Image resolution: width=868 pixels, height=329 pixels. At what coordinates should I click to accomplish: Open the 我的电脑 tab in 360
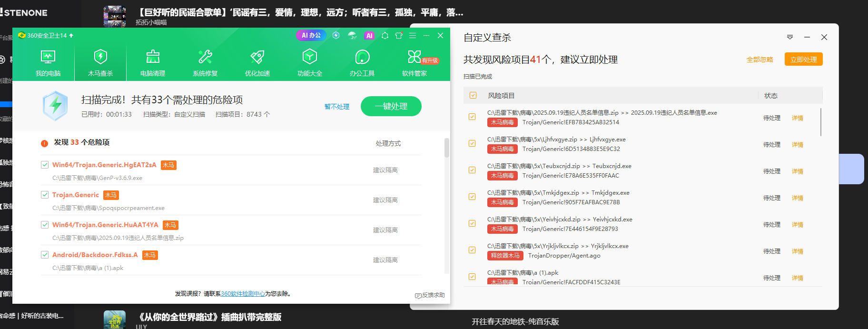pos(48,63)
